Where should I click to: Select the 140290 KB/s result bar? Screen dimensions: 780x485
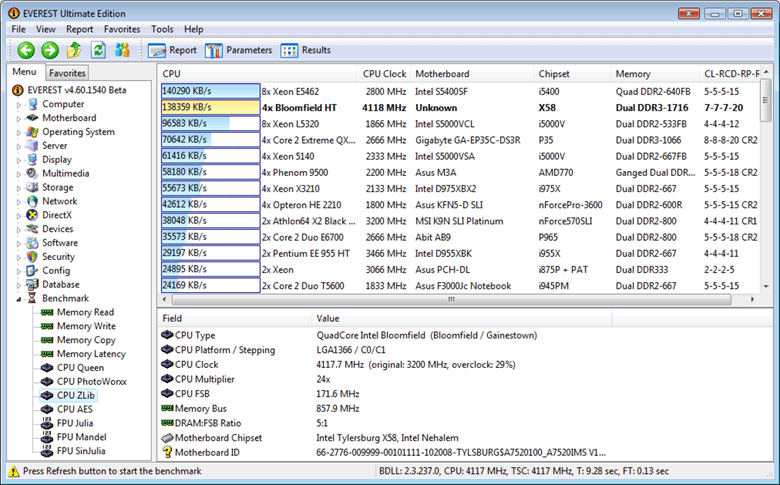pyautogui.click(x=210, y=91)
